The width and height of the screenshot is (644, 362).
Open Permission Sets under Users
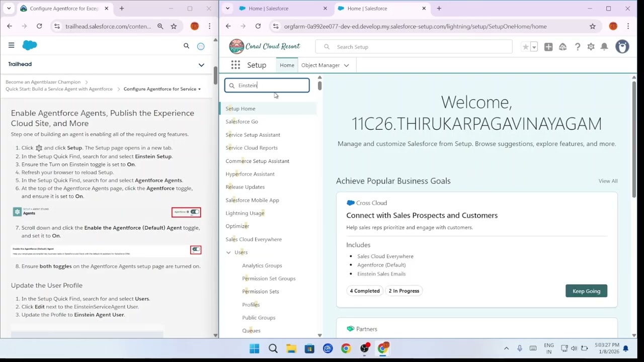261,292
